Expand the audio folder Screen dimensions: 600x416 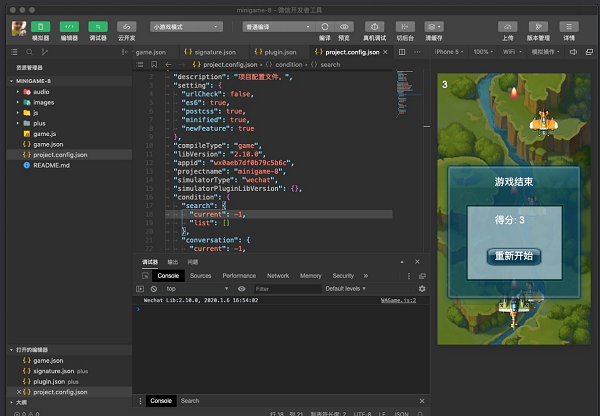pyautogui.click(x=18, y=92)
